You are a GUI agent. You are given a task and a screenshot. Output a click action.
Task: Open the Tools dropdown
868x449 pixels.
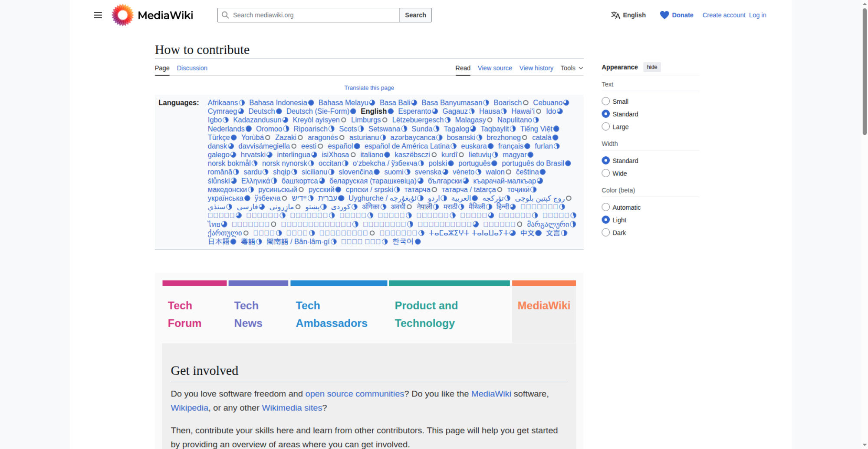(571, 68)
